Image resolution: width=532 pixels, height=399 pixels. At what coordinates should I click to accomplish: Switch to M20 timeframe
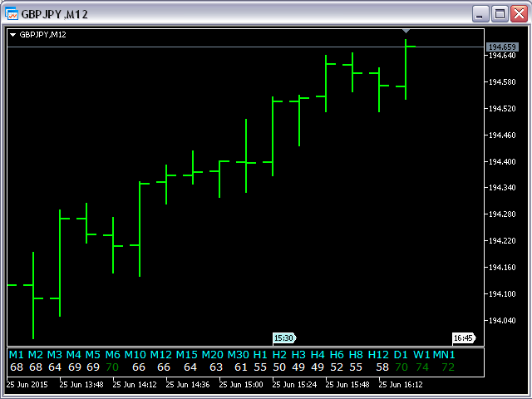[213, 355]
